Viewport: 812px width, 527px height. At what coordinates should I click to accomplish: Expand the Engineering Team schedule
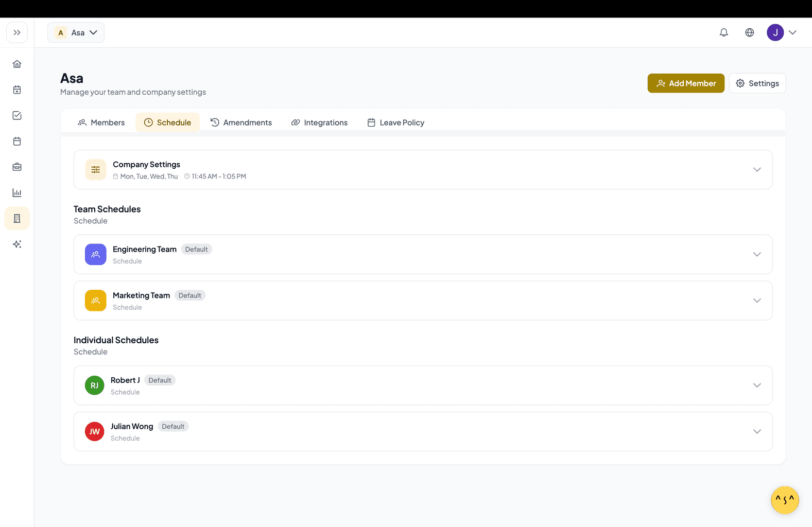pos(756,254)
